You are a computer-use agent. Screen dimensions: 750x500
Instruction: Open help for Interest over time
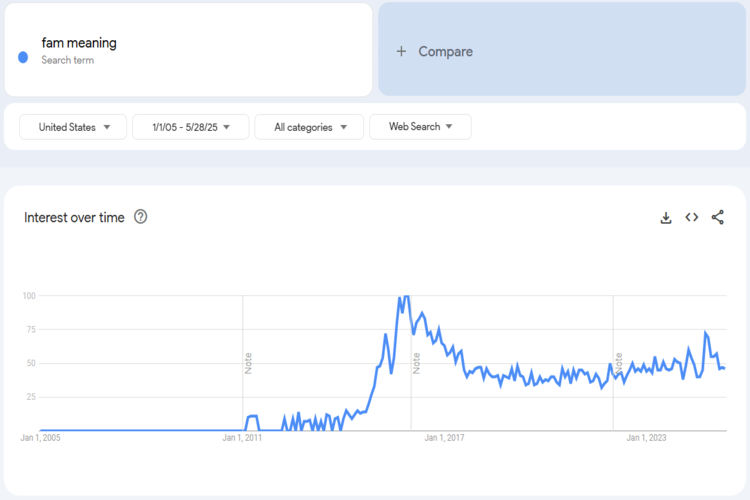click(141, 217)
